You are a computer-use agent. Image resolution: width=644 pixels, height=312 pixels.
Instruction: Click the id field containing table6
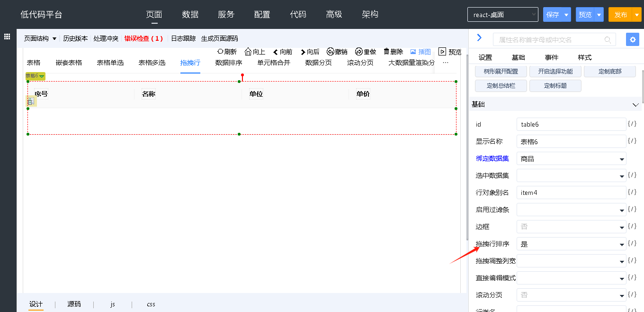click(572, 124)
